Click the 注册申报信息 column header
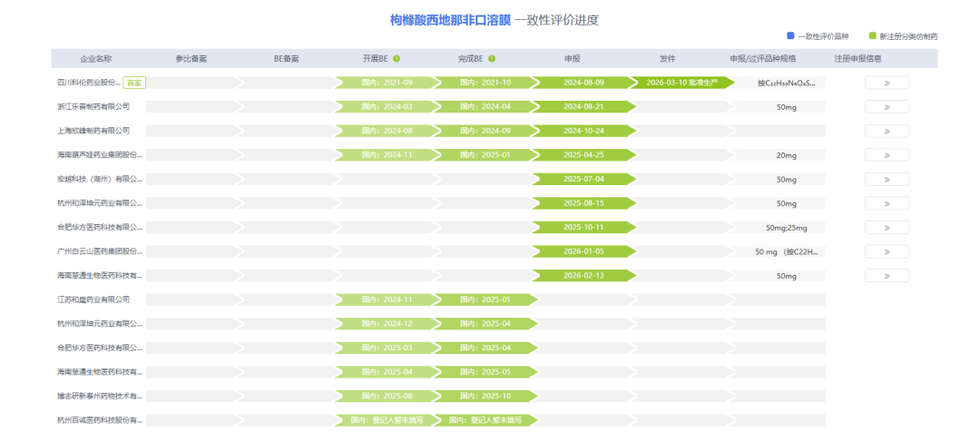The height and width of the screenshot is (442, 980). coord(857,59)
